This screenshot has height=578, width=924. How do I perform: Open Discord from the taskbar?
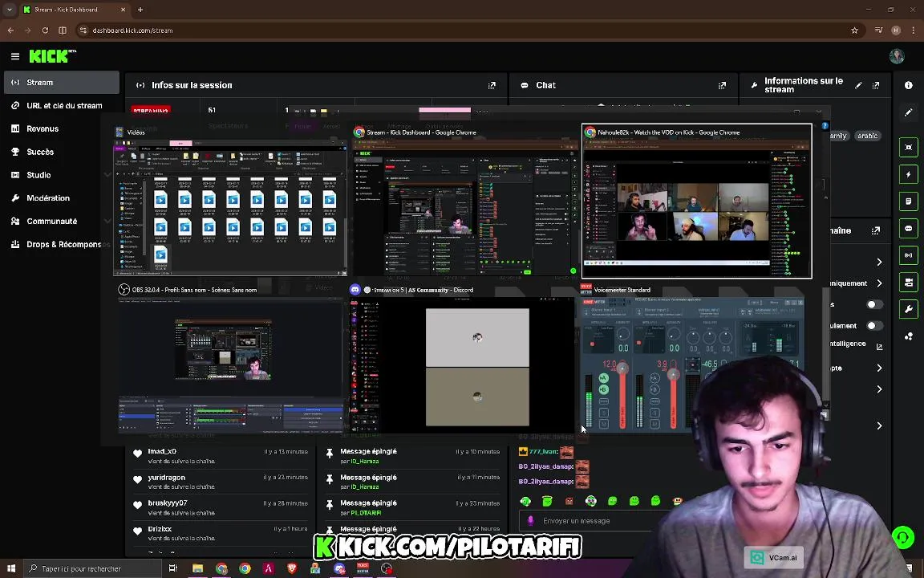pyautogui.click(x=339, y=568)
